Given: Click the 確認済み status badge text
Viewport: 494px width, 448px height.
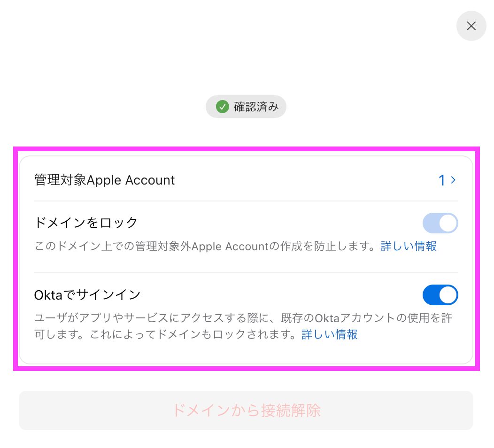Looking at the screenshot, I should 256,107.
